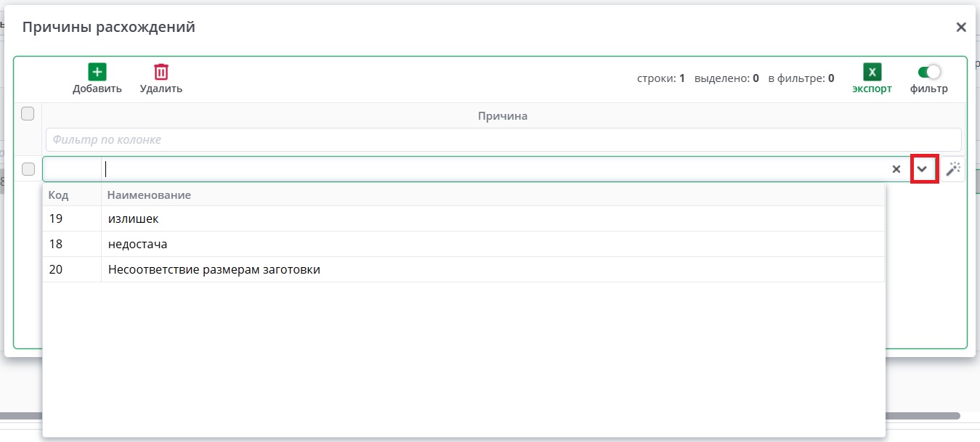Click the Наименование dropdown column header
The height and width of the screenshot is (442, 980).
(x=149, y=195)
